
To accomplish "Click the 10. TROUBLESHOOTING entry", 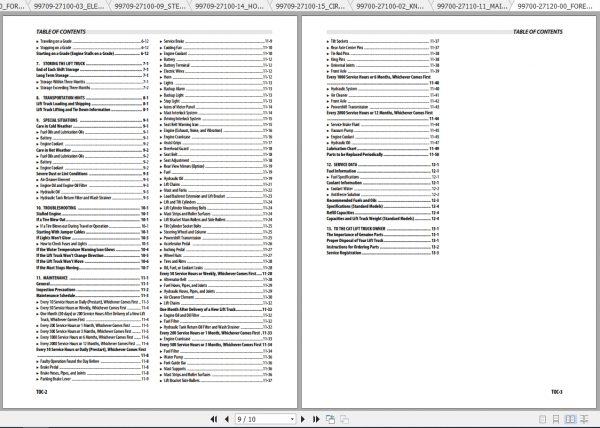I will tap(92, 208).
